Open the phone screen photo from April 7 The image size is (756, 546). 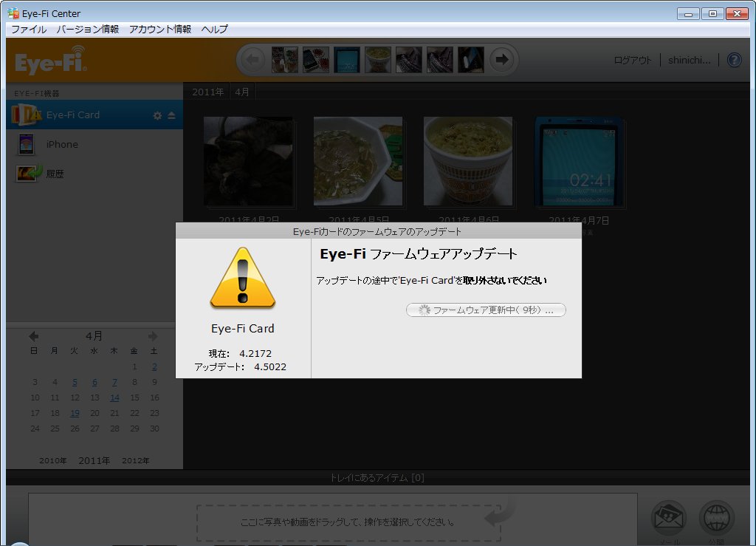(x=578, y=162)
